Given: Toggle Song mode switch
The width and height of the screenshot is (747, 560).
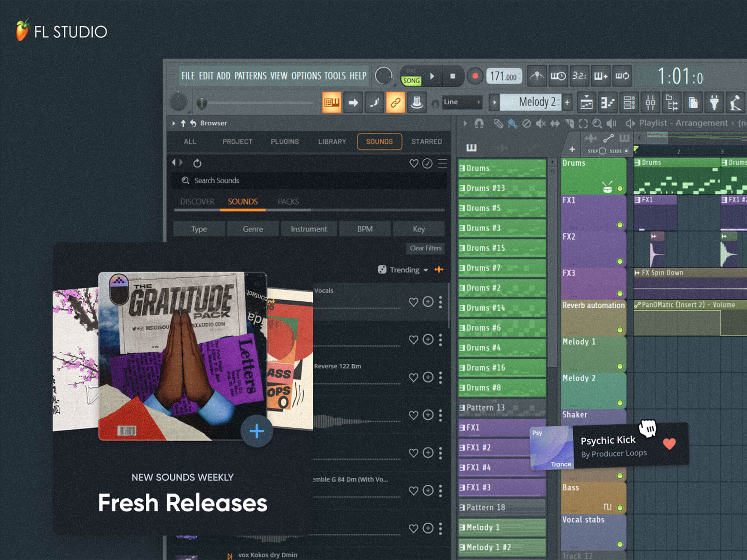Looking at the screenshot, I should [x=411, y=81].
